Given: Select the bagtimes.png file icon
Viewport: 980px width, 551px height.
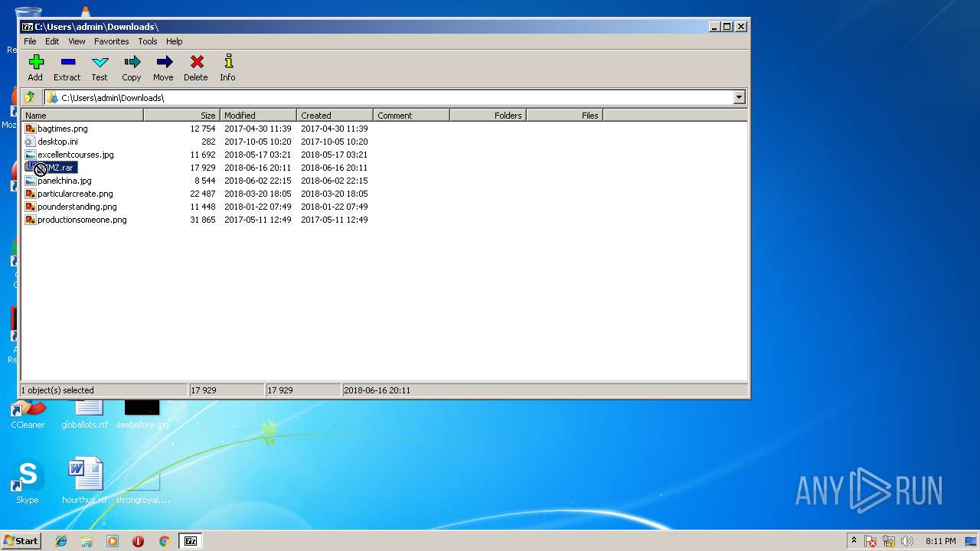Looking at the screenshot, I should [x=31, y=129].
